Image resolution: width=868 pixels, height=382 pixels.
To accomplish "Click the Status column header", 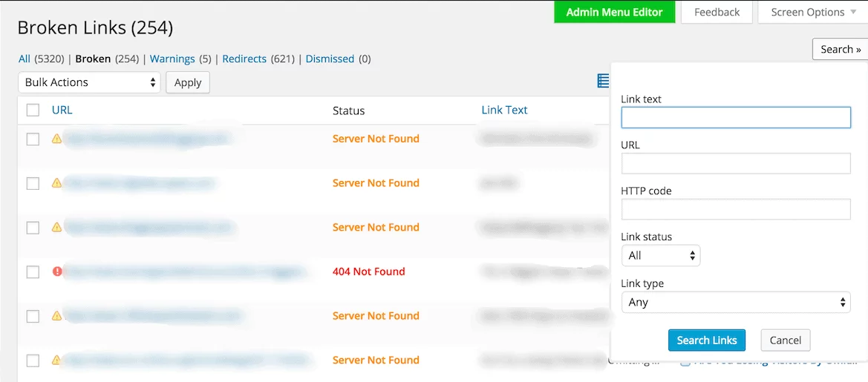I will (349, 111).
